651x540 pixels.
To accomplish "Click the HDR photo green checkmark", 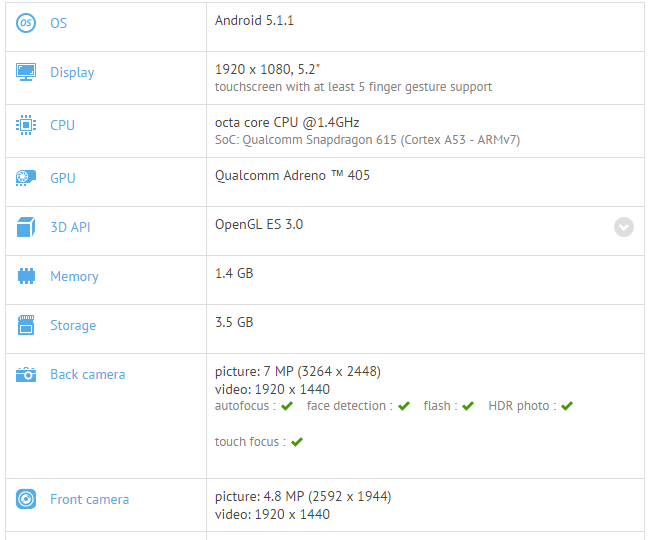I will click(567, 406).
